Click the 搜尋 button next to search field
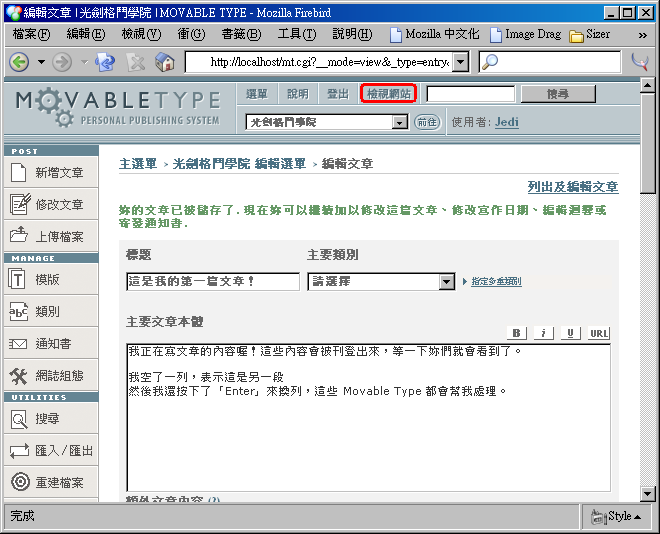The width and height of the screenshot is (660, 534). [558, 94]
